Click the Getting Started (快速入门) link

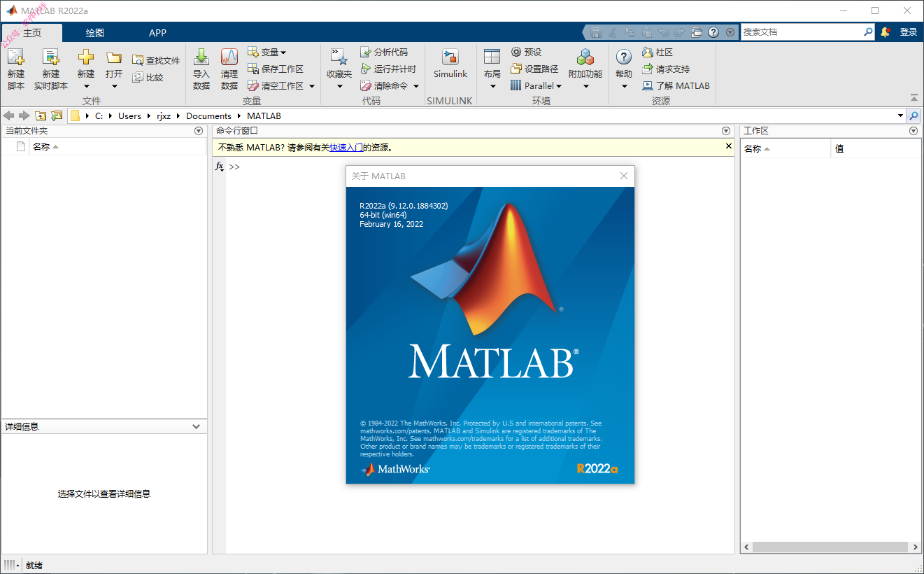(x=346, y=148)
